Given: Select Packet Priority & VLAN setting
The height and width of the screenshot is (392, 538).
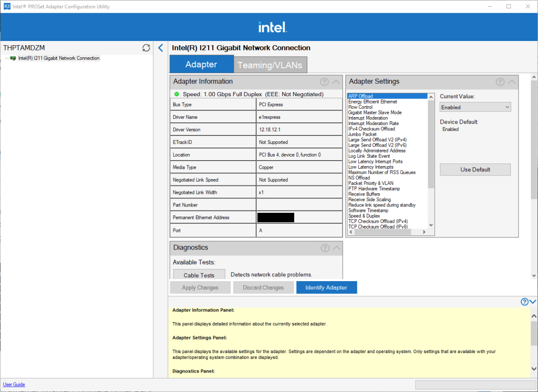Looking at the screenshot, I should click(370, 183).
